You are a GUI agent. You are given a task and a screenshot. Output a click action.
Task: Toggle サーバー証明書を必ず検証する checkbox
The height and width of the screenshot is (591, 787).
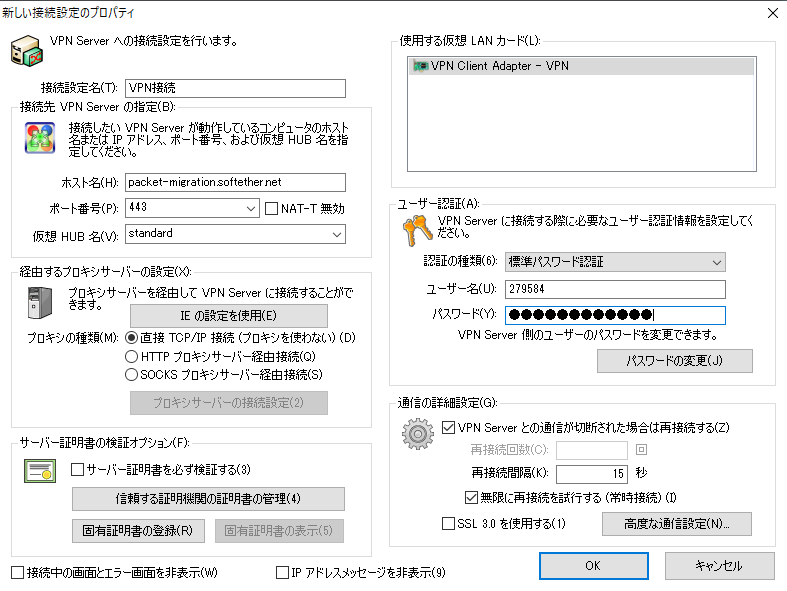click(x=79, y=469)
